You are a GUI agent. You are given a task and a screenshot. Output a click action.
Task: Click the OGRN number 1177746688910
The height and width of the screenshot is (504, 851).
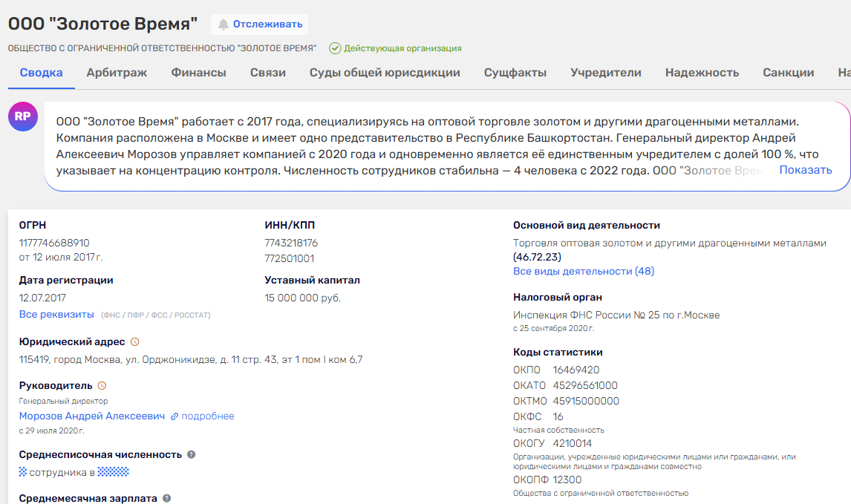(x=54, y=243)
